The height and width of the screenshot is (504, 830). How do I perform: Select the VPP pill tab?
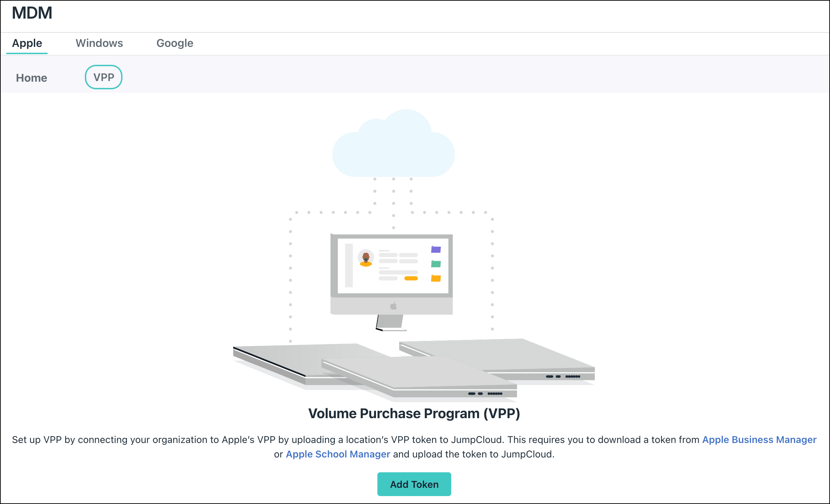(103, 77)
